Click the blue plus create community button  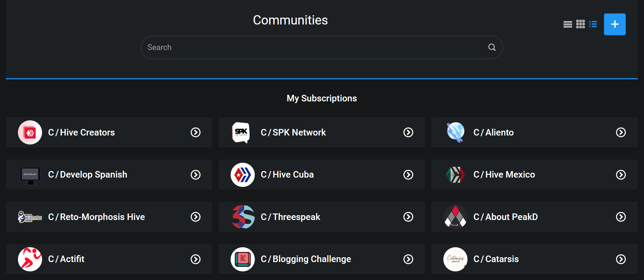(615, 24)
